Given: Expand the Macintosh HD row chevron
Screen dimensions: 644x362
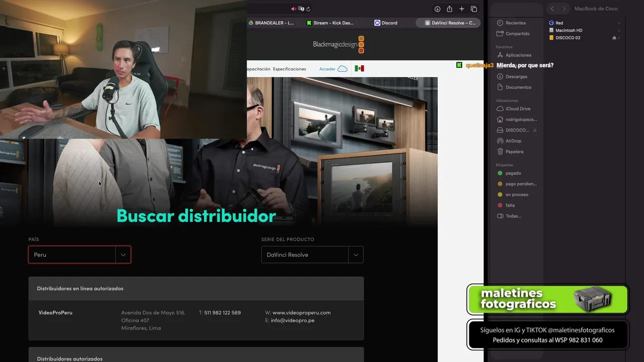Looking at the screenshot, I should coord(619,30).
